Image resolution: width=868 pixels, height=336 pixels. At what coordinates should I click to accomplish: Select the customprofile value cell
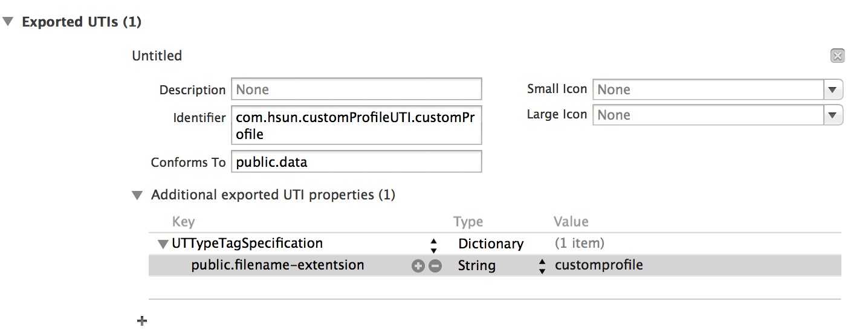tap(598, 265)
